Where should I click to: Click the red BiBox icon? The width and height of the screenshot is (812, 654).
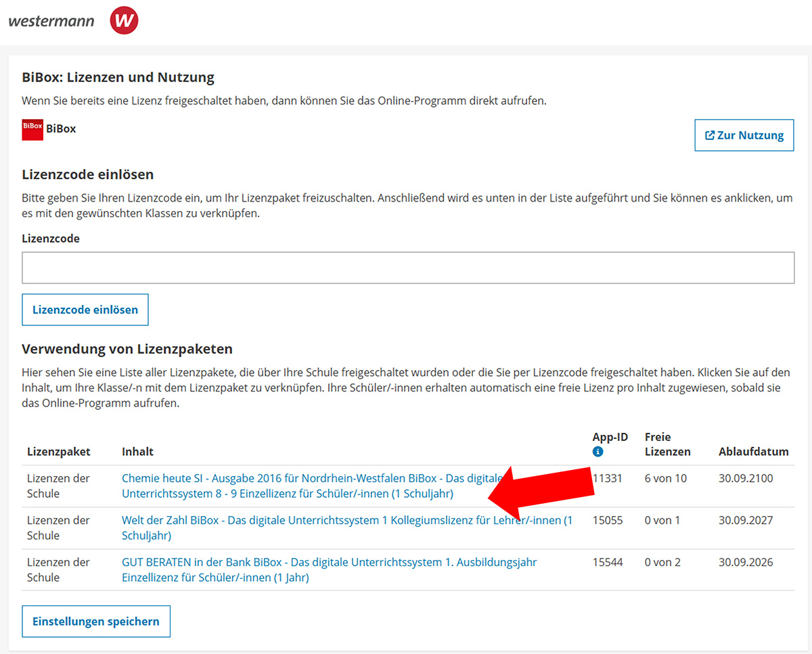[x=32, y=129]
